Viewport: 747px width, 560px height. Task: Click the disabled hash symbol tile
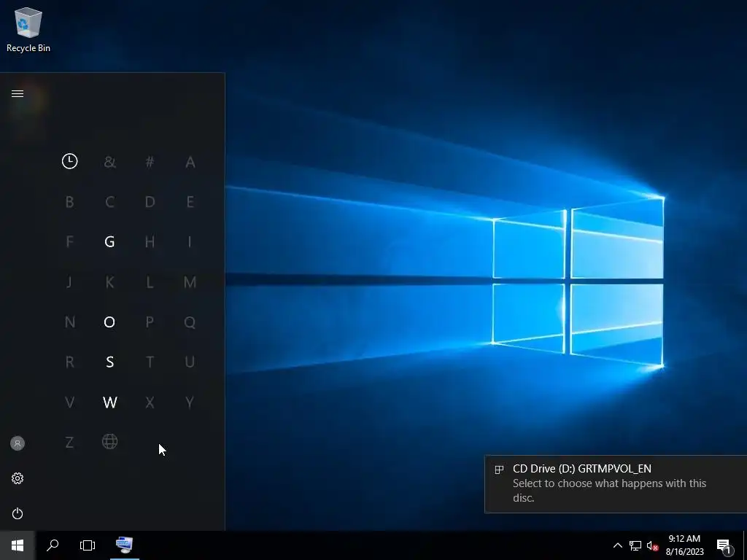[150, 162]
